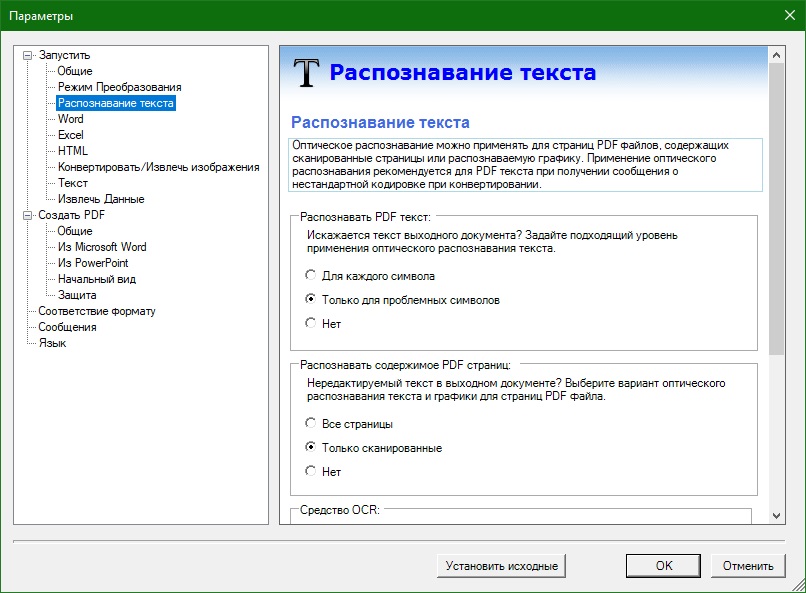Close the Параметры dialog
The width and height of the screenshot is (806, 593).
point(790,15)
